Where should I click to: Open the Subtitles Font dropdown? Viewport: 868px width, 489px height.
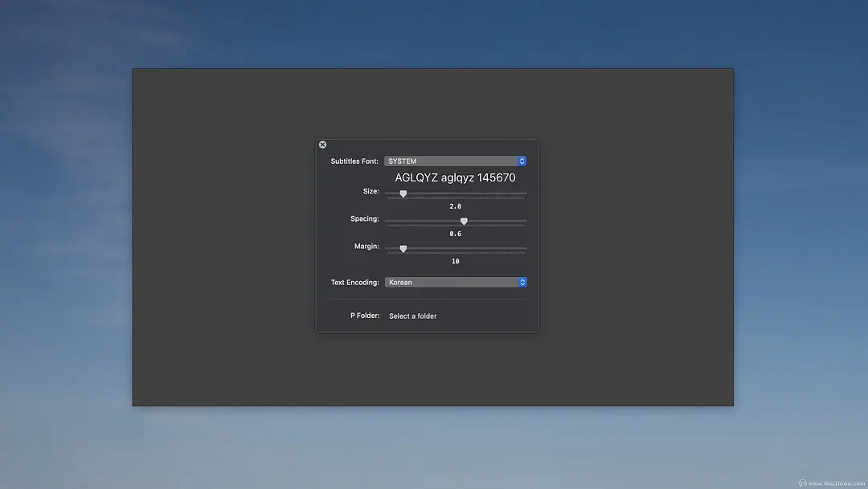pyautogui.click(x=455, y=161)
